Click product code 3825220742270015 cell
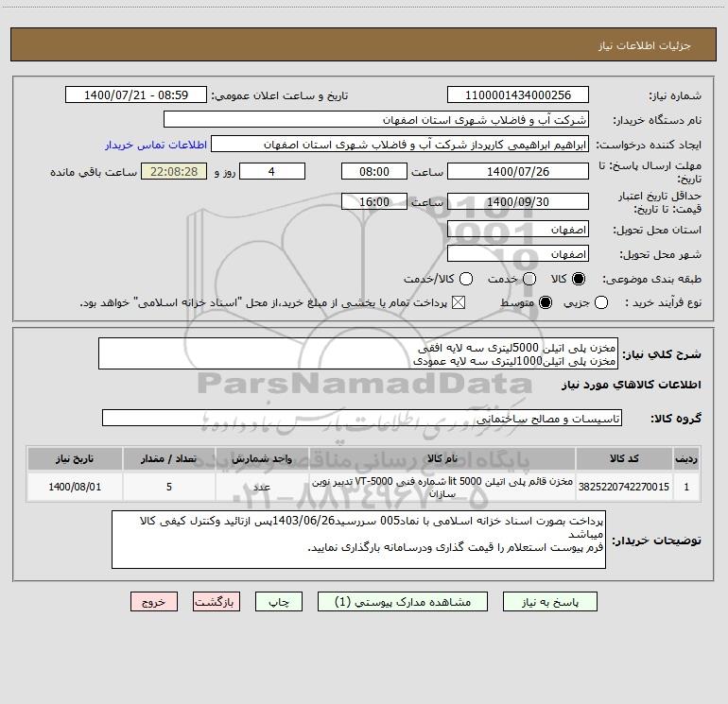The width and height of the screenshot is (728, 704). [624, 487]
